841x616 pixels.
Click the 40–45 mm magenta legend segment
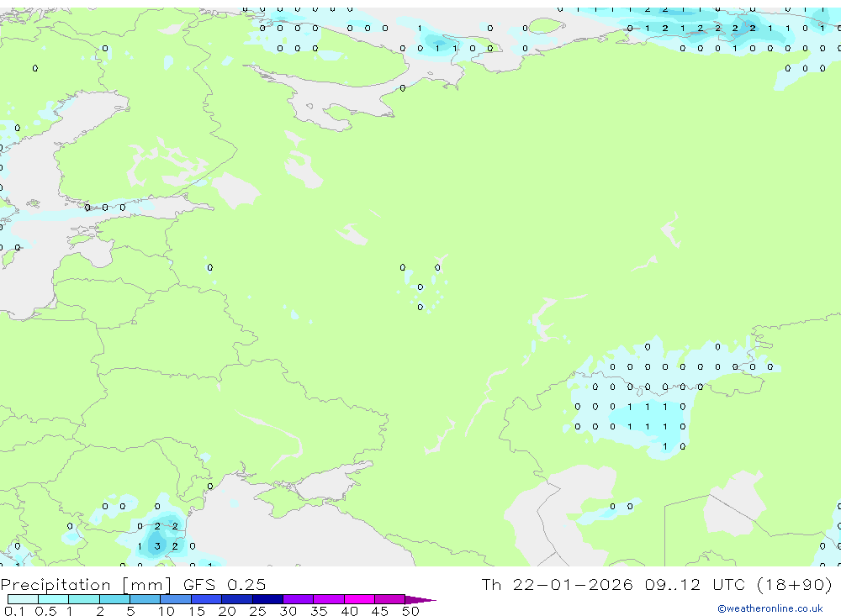(359, 599)
